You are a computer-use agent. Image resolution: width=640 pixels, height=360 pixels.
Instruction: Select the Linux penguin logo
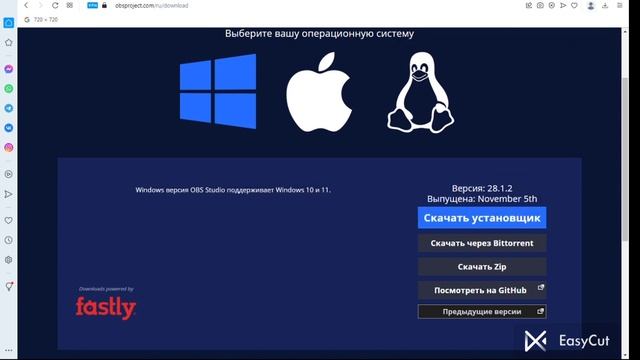pos(420,92)
